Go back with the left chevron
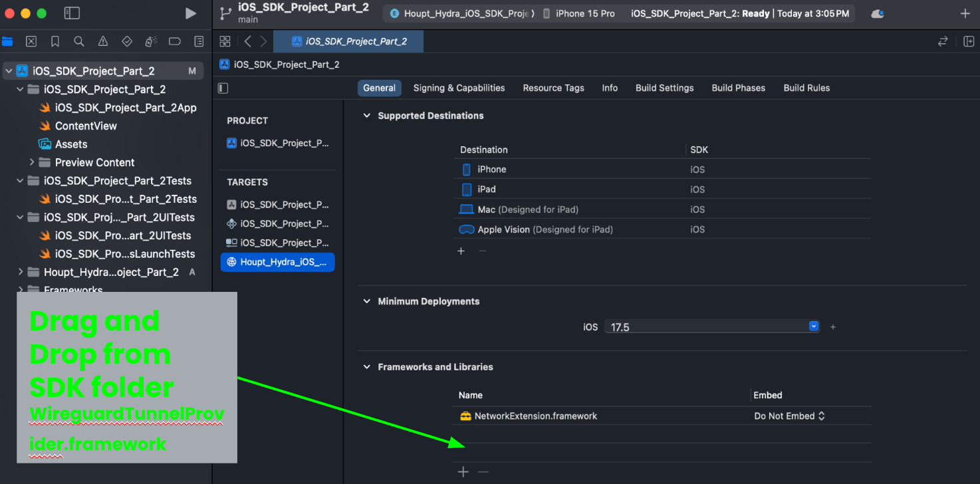 click(x=248, y=41)
